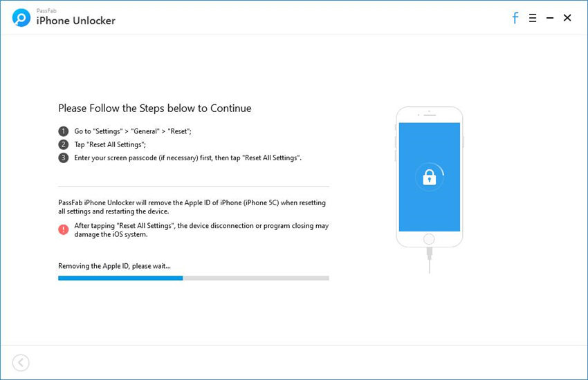This screenshot has height=380, width=588.
Task: Click paragraph mentioning iPhone 5C Apple ID removal
Action: [x=192, y=207]
